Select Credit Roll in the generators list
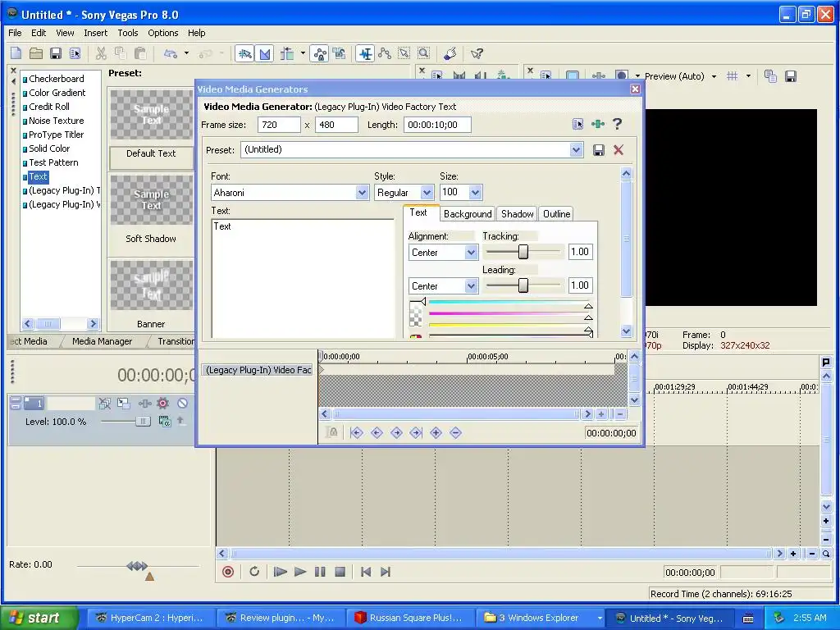 coord(48,107)
